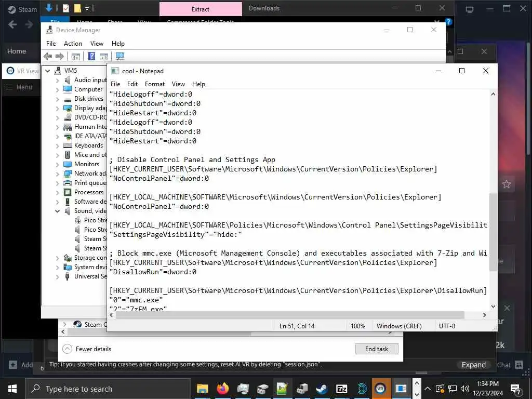Click the Computer device category icon
Image resolution: width=532 pixels, height=399 pixels.
(x=68, y=89)
